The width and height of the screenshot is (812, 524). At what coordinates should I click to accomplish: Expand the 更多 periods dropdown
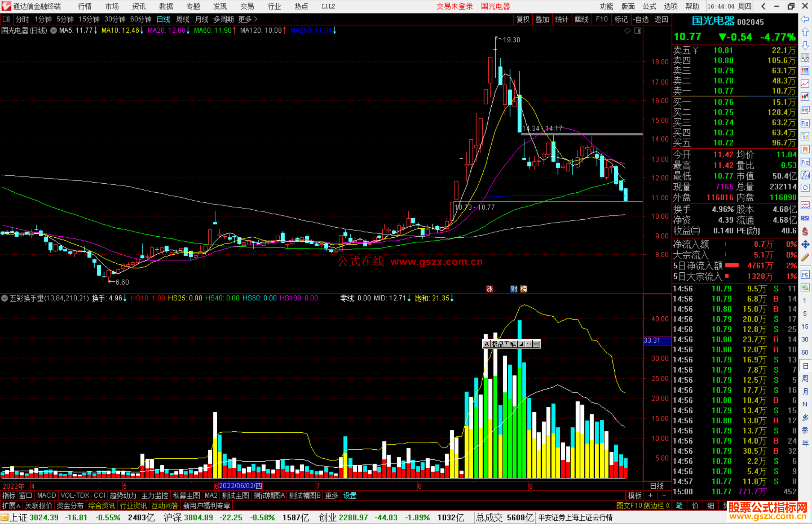coord(248,19)
